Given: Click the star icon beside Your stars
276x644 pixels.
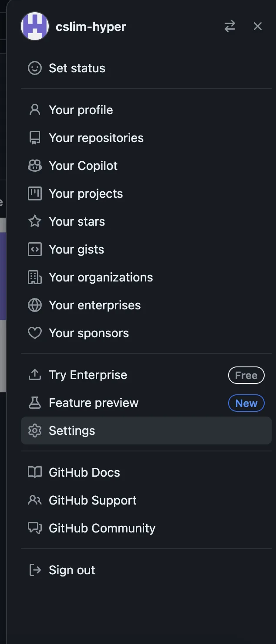Looking at the screenshot, I should click(x=35, y=221).
